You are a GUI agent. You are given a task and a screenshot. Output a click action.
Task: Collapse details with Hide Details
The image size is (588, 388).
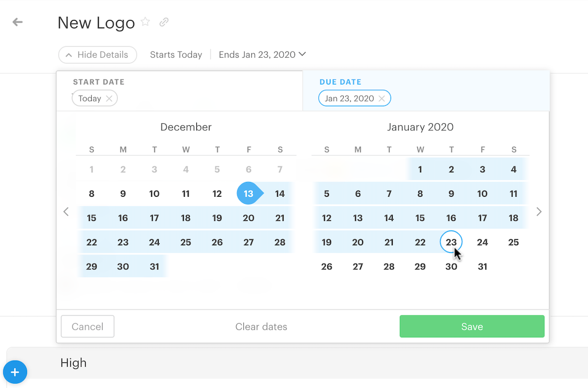point(98,54)
